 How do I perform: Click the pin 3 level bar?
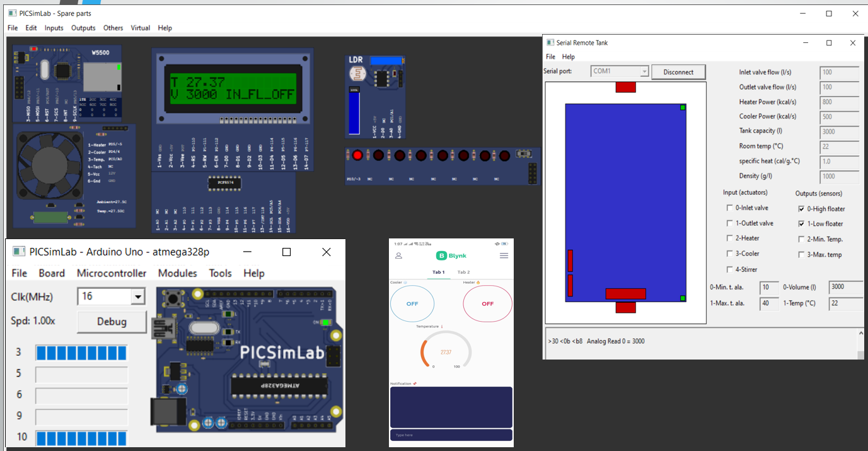81,352
